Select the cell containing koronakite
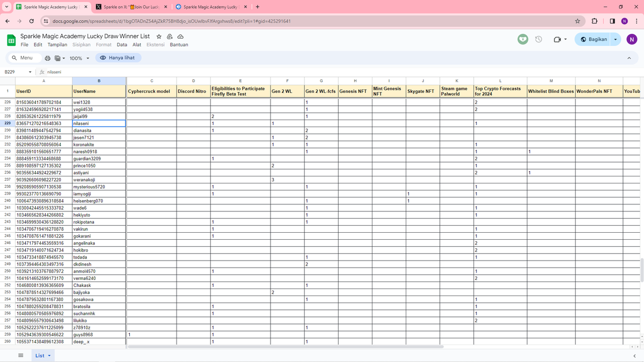The image size is (644, 362). tap(99, 144)
